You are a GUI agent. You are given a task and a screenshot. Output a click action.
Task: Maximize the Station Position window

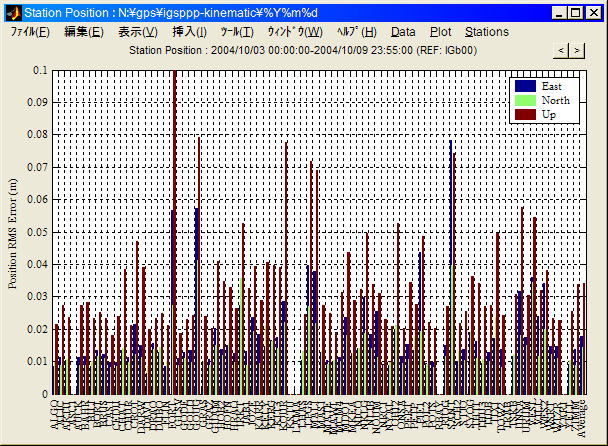(574, 13)
